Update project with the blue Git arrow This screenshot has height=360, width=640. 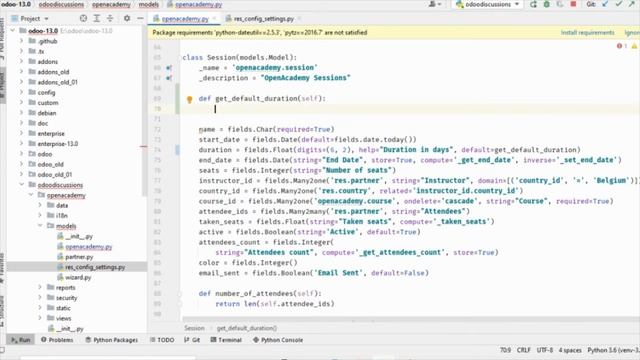pyautogui.click(x=605, y=4)
